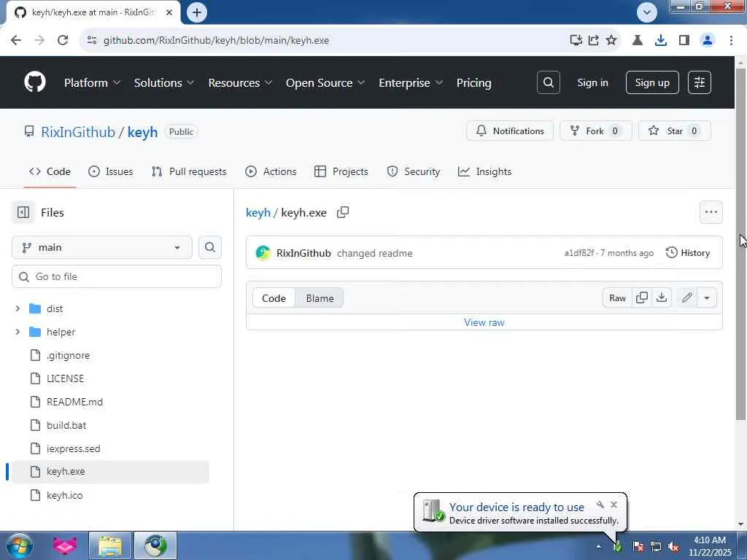
Task: Open Chrome profile avatar
Action: coord(708,41)
